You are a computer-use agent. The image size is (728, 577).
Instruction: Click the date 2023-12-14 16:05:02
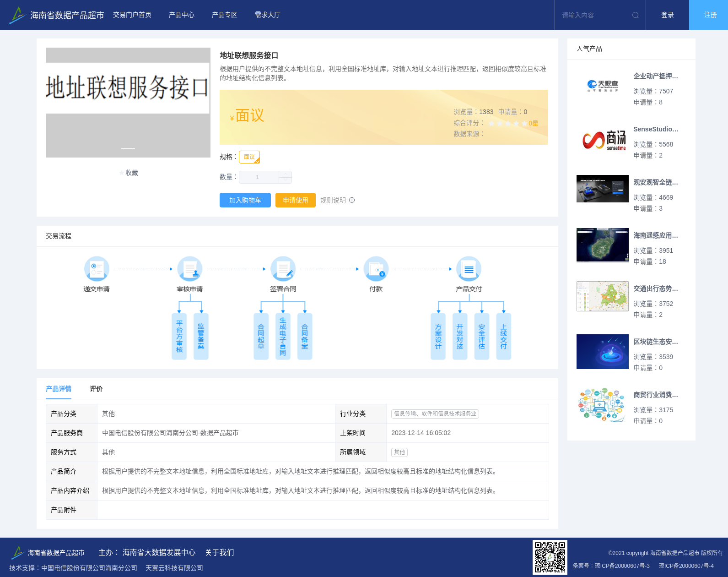(421, 433)
